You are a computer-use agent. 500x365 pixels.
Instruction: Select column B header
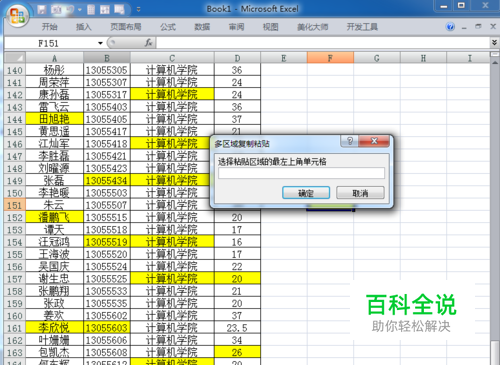pyautogui.click(x=107, y=58)
